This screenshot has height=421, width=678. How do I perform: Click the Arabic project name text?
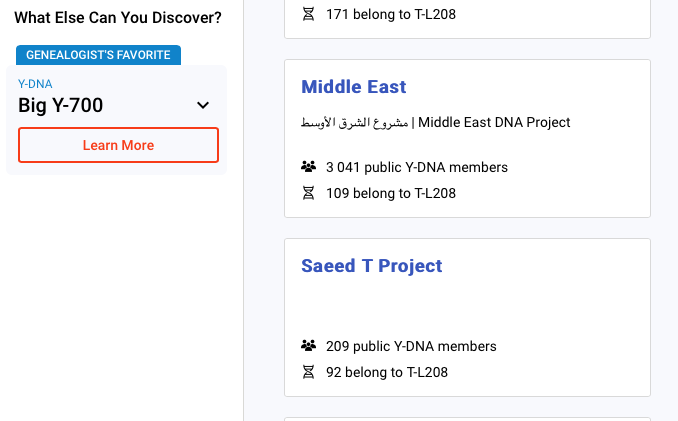pyautogui.click(x=355, y=123)
